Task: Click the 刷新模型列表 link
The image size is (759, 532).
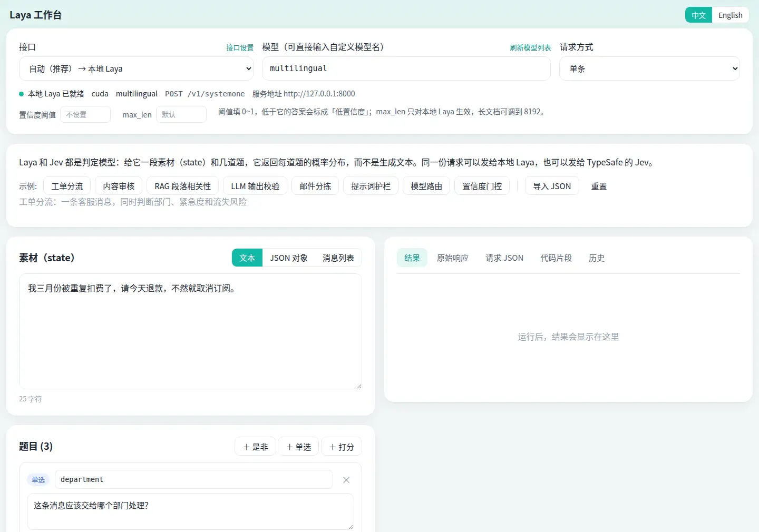Action: coord(530,47)
